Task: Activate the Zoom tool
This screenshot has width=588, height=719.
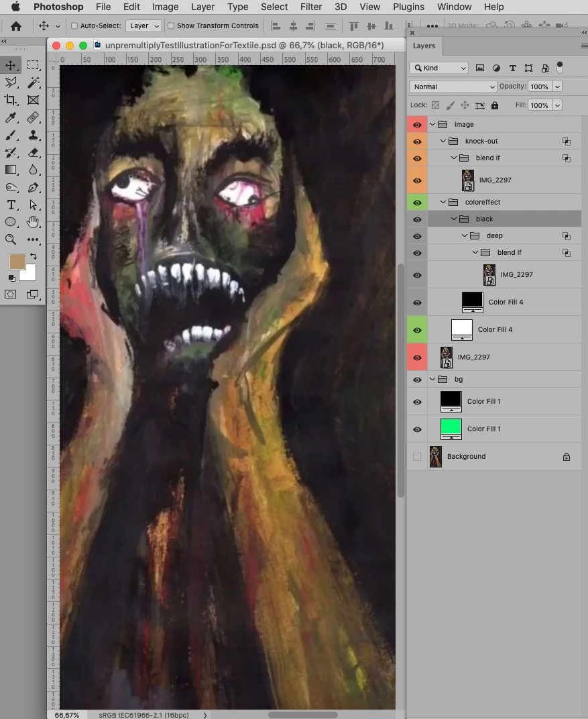Action: click(11, 239)
